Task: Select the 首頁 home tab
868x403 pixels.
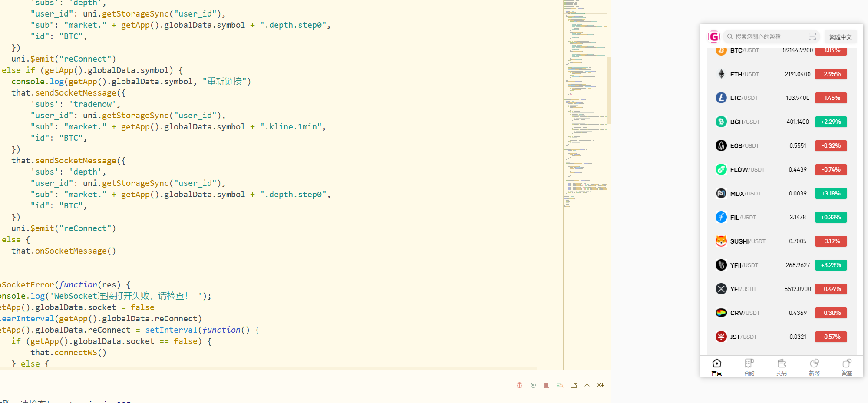Action: (x=716, y=367)
